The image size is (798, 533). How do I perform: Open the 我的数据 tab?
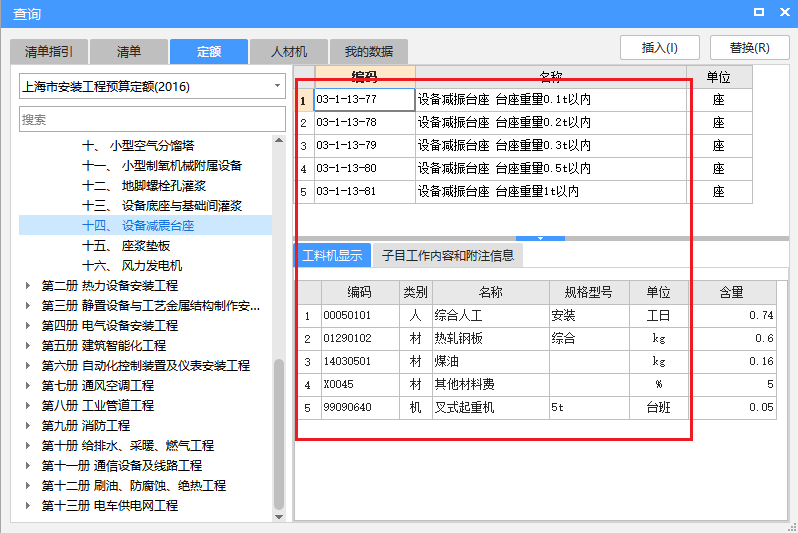tap(368, 51)
